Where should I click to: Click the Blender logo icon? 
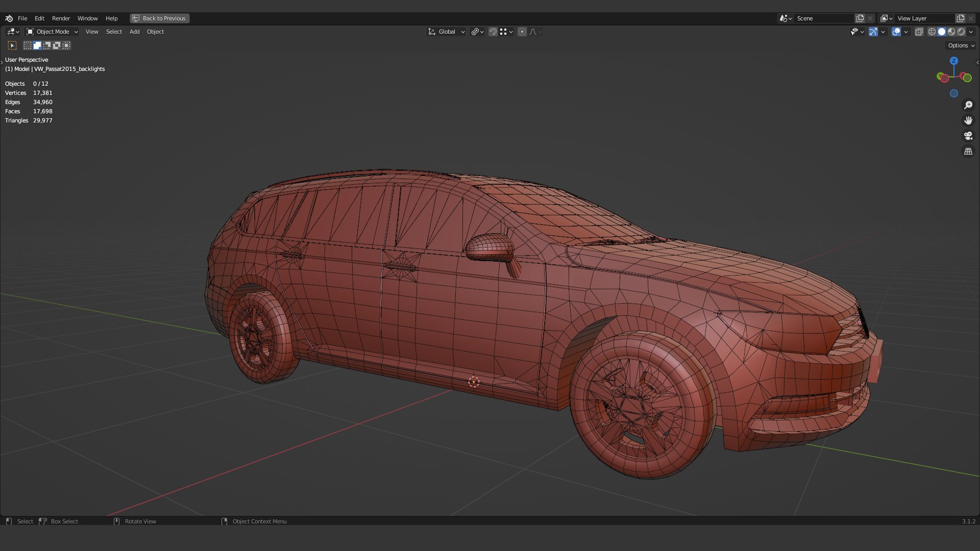pyautogui.click(x=9, y=18)
